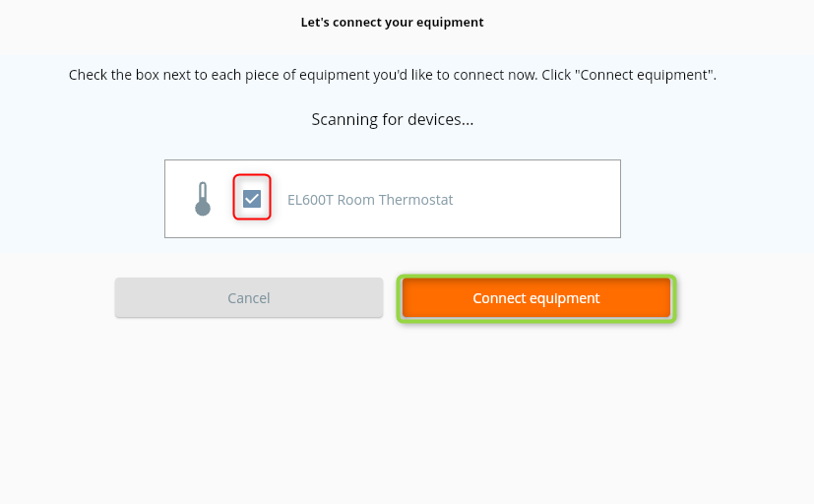
Task: Deselect the thermostat using its blue checkmark
Action: pyautogui.click(x=252, y=199)
